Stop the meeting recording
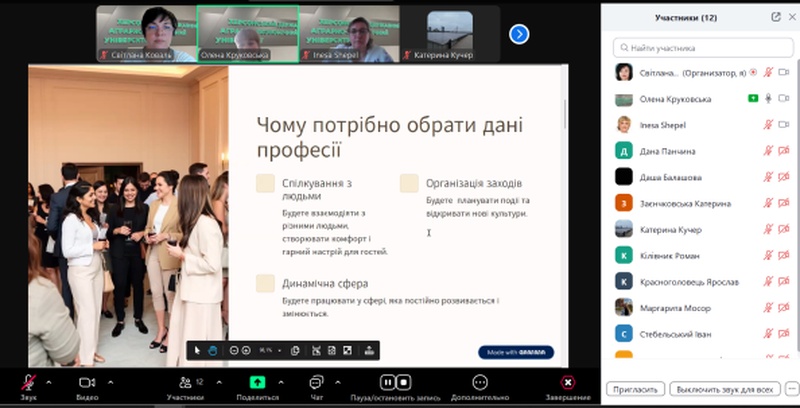Viewport: 800px width, 408px height. click(404, 382)
